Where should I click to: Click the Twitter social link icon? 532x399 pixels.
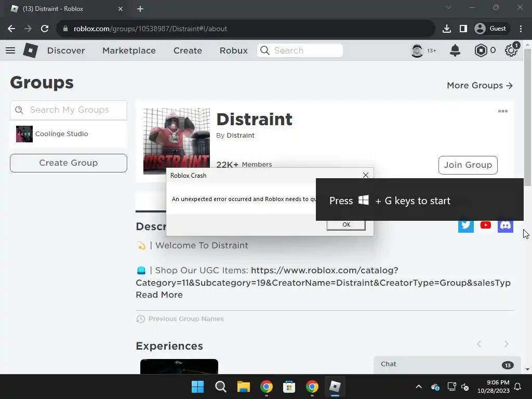pyautogui.click(x=466, y=225)
